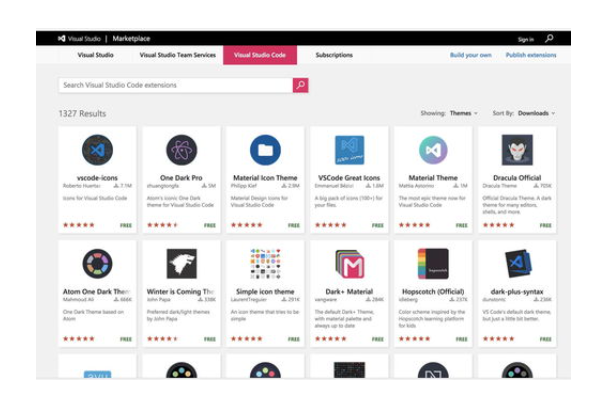Click the star rating on Dark+ Material card
Screen dimensions: 606x411
pos(331,339)
